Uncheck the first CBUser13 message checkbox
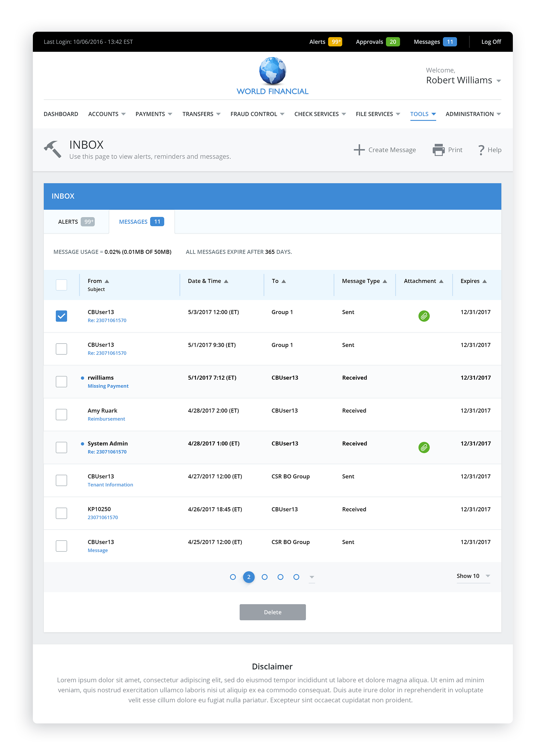Image resolution: width=544 pixels, height=756 pixels. coord(61,316)
